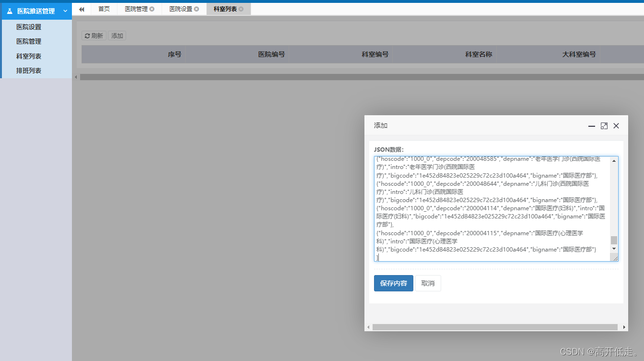Click the table scrollbar's left arrow
The width and height of the screenshot is (644, 361).
click(75, 77)
